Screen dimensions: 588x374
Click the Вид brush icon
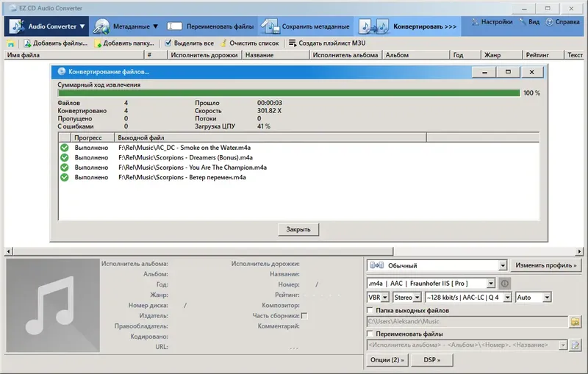click(x=523, y=22)
